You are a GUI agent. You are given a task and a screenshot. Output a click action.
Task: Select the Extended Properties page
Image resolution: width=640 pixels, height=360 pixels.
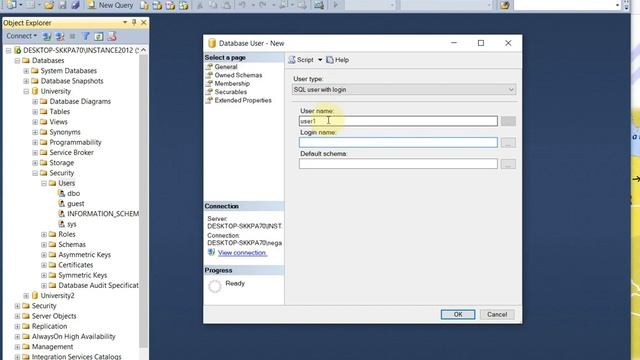[243, 100]
